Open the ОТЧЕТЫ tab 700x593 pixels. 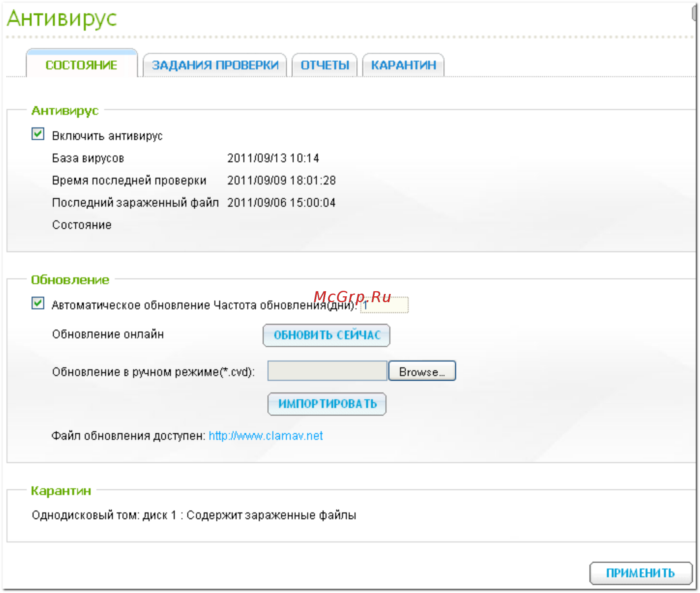tap(325, 65)
